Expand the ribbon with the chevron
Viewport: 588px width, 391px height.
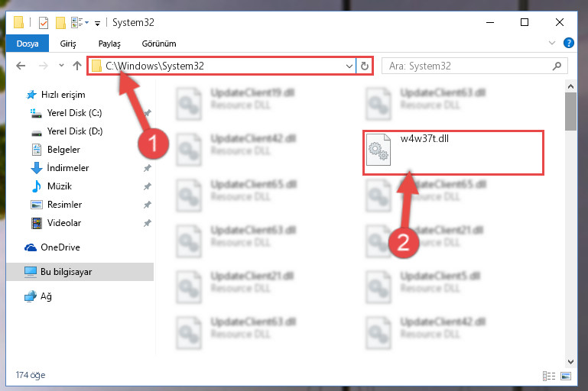[x=551, y=43]
